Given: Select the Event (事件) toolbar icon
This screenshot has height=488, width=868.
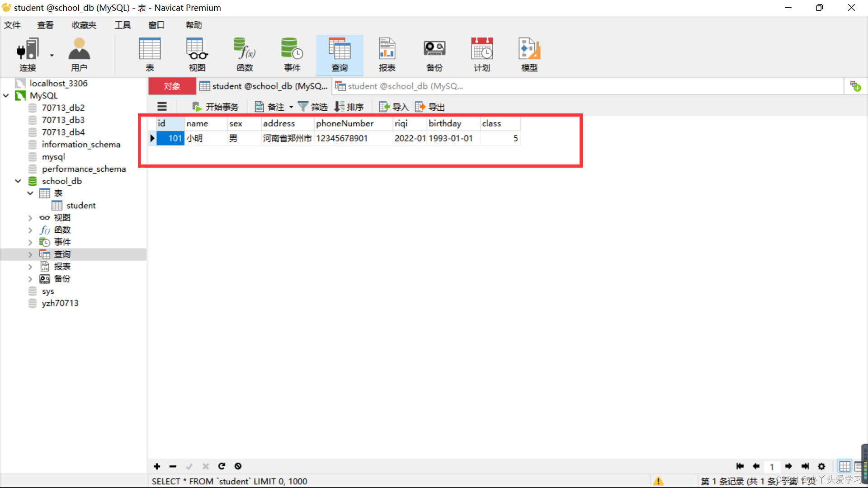Looking at the screenshot, I should [292, 55].
